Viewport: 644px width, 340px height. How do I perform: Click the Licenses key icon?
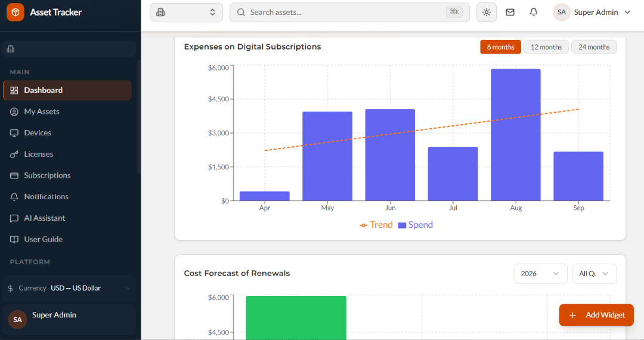coord(14,154)
